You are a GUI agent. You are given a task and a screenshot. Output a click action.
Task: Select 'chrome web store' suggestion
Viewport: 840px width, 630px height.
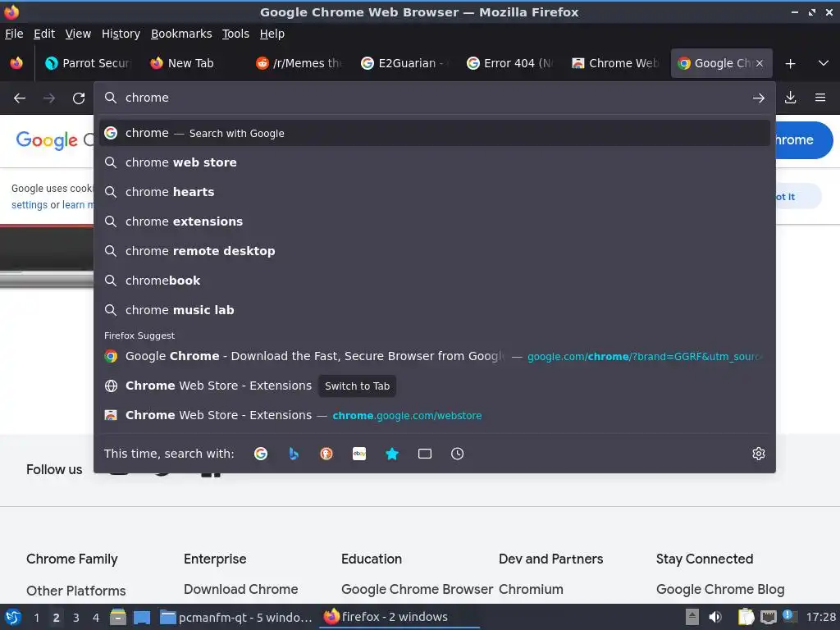[x=435, y=162]
